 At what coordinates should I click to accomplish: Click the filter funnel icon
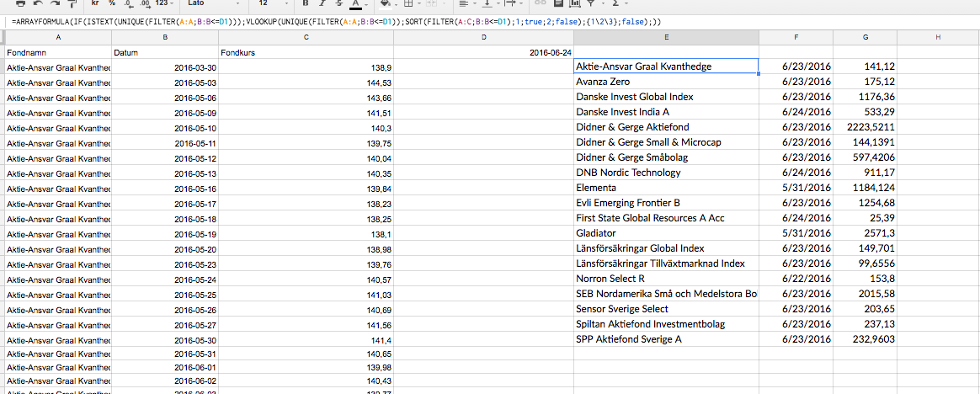tap(591, 3)
